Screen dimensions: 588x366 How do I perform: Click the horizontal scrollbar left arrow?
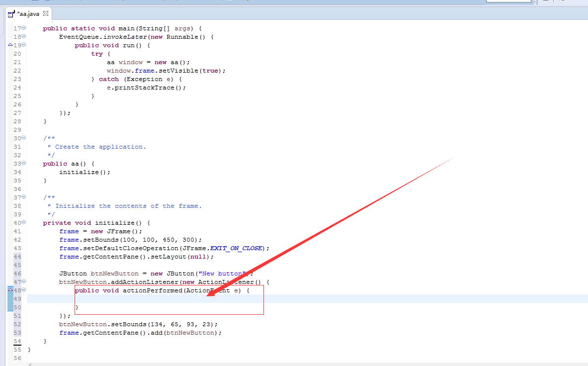pos(30,364)
